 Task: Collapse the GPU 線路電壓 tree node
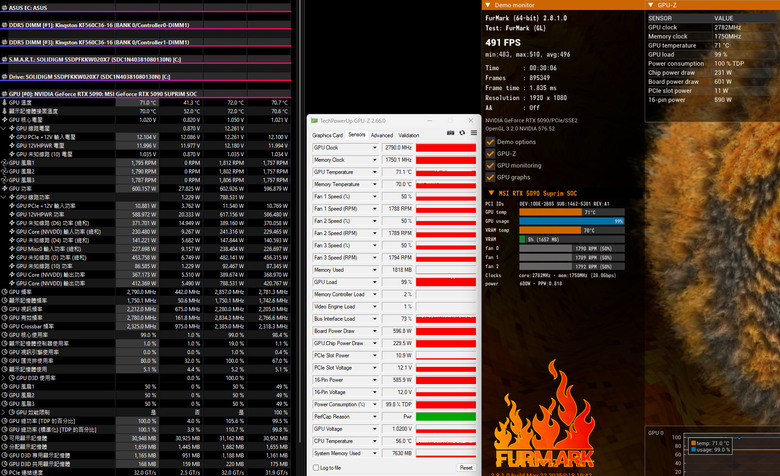point(4,128)
